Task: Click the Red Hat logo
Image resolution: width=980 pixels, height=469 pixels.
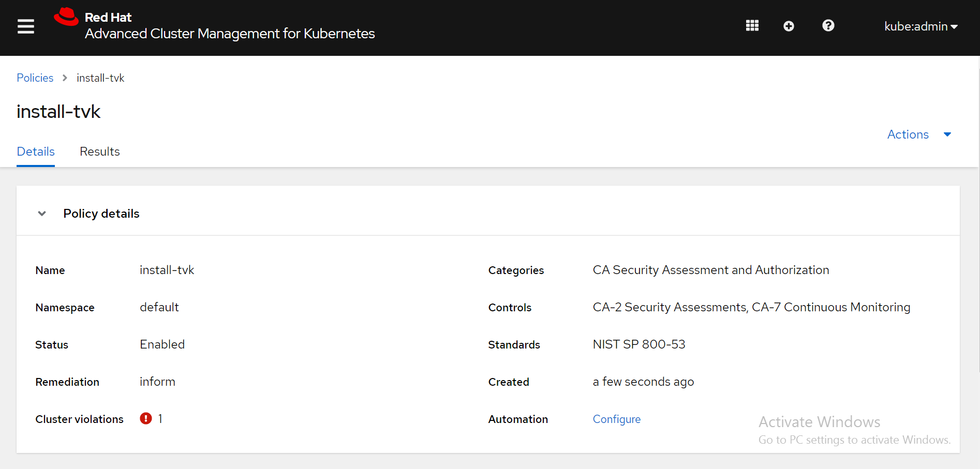Action: (66, 17)
